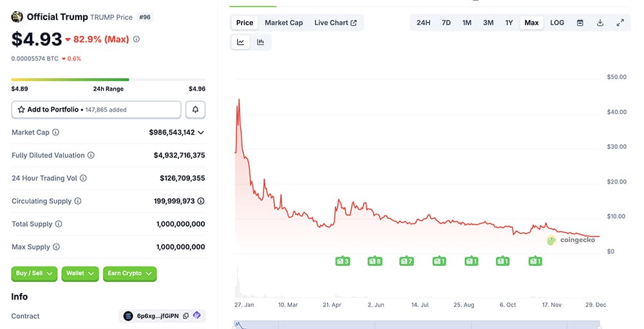The height and width of the screenshot is (329, 644).
Task: Click the Fully Diluted Valuation info icon
Action: (91, 155)
